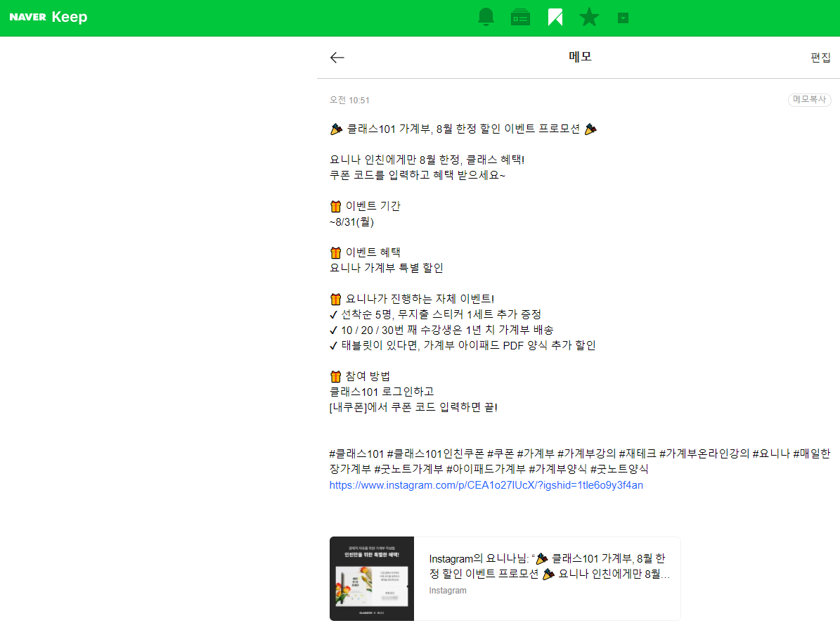Image resolution: width=840 pixels, height=623 pixels.
Task: Open the Instagram preview thumbnail image
Action: click(372, 579)
